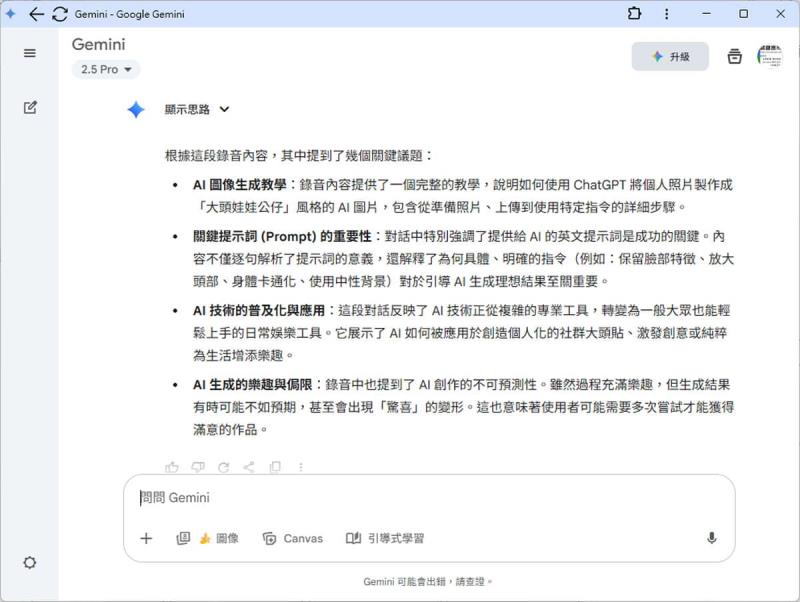The width and height of the screenshot is (800, 602).
Task: Click the Gemini sparkle app icon in title bar
Action: [11, 14]
